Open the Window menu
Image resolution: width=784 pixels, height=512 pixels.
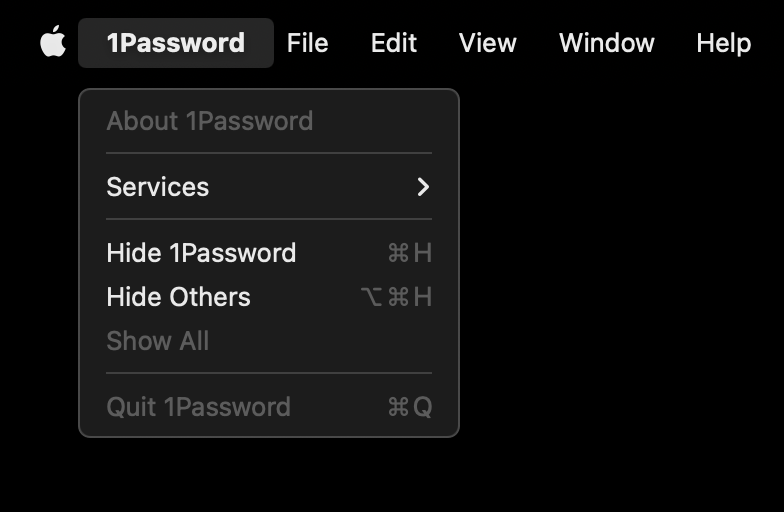pyautogui.click(x=606, y=43)
